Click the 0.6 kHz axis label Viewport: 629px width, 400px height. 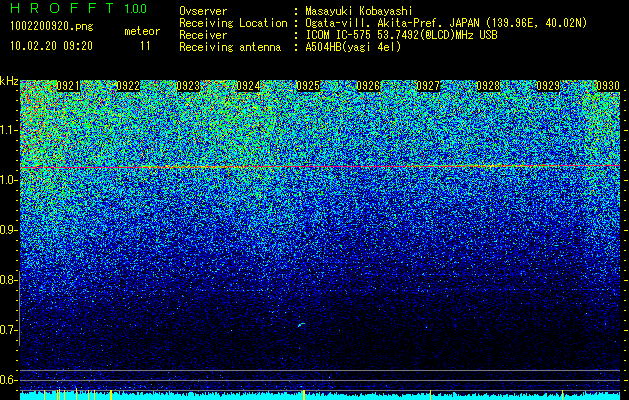(7, 380)
